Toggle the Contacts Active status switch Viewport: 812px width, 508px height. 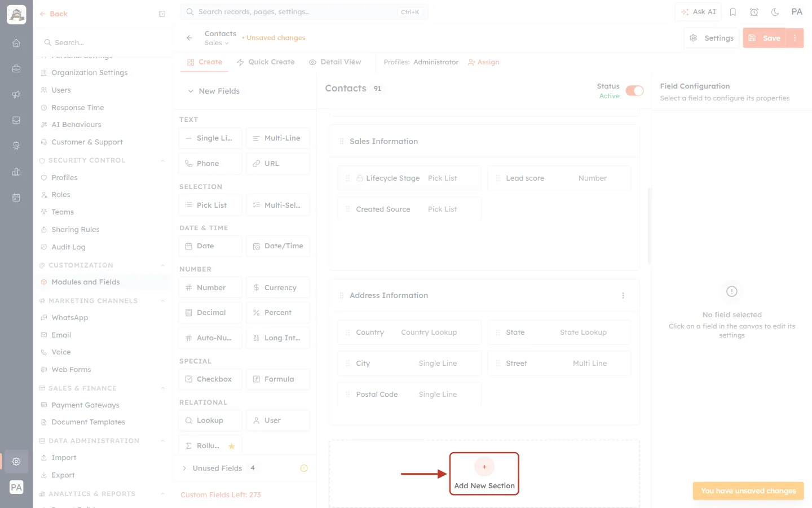tap(634, 91)
